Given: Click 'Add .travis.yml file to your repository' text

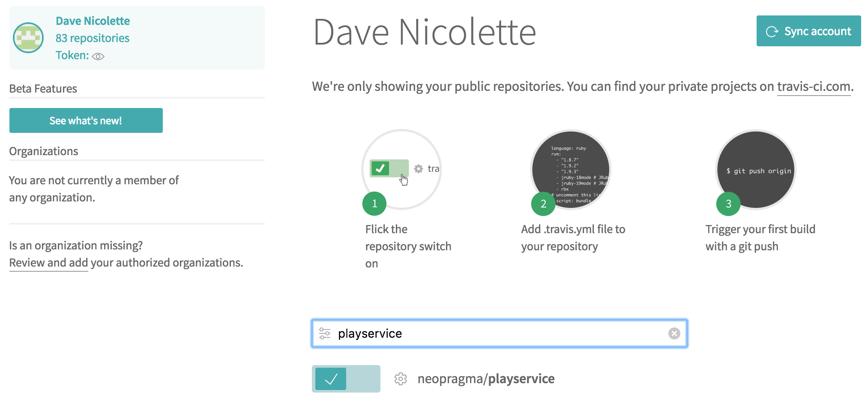Looking at the screenshot, I should click(573, 238).
